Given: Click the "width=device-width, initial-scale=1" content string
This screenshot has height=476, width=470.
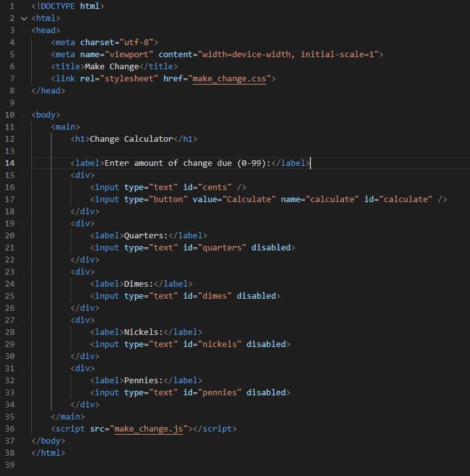Looking at the screenshot, I should click(288, 55).
